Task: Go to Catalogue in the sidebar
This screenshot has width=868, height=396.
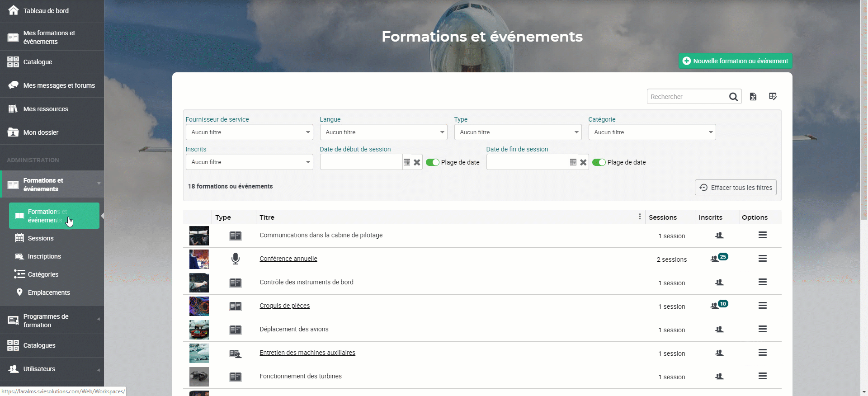Action: 38,62
